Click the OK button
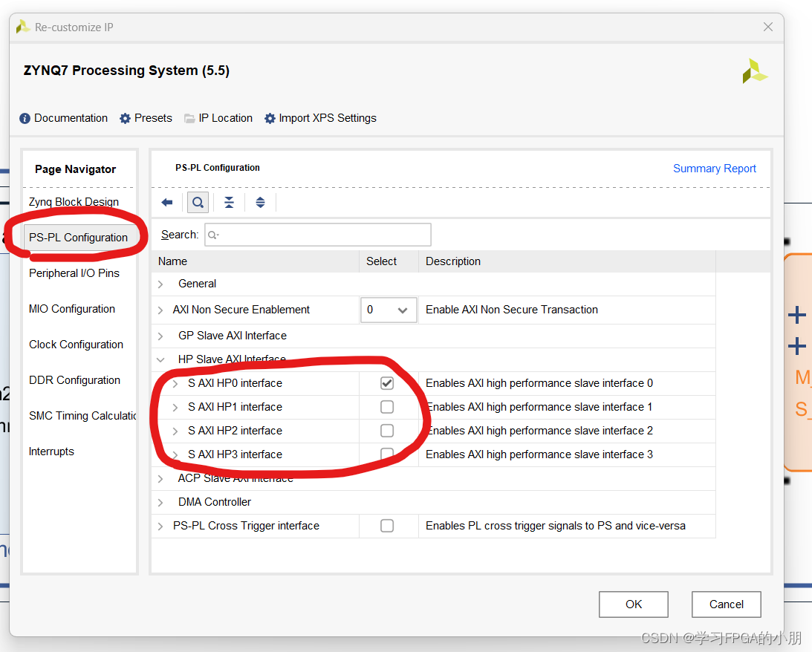Screen dimensions: 812x652 tap(634, 604)
